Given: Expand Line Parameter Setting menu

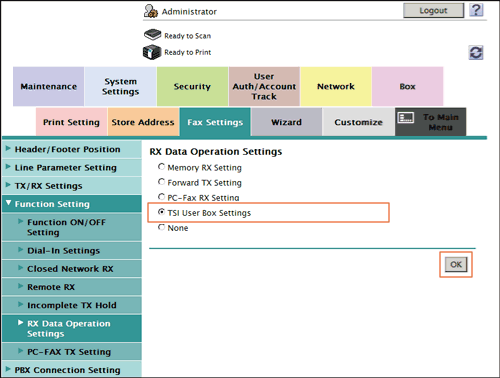Looking at the screenshot, I should point(72,168).
